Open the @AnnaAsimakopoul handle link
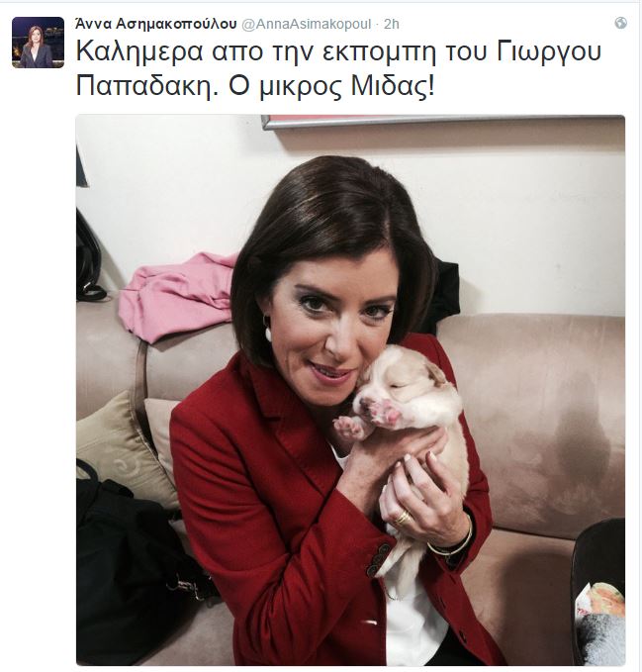Image resolution: width=642 pixels, height=672 pixels. [x=307, y=25]
